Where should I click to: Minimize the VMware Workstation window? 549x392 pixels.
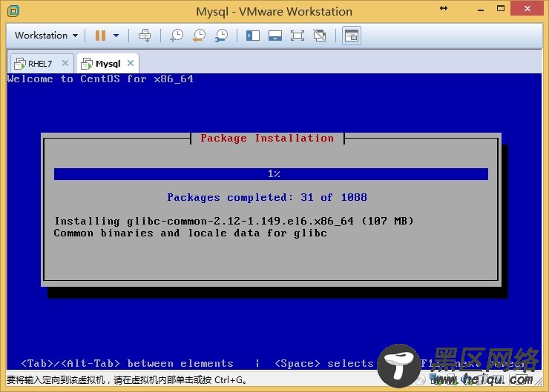tap(481, 9)
